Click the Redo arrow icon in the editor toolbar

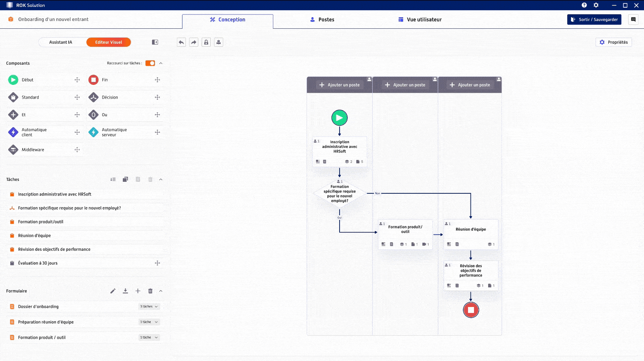click(x=194, y=42)
